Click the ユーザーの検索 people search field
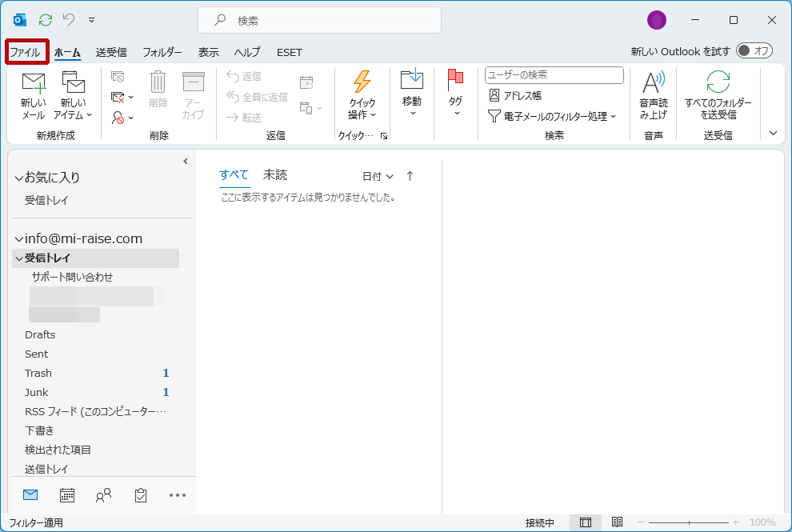 554,75
